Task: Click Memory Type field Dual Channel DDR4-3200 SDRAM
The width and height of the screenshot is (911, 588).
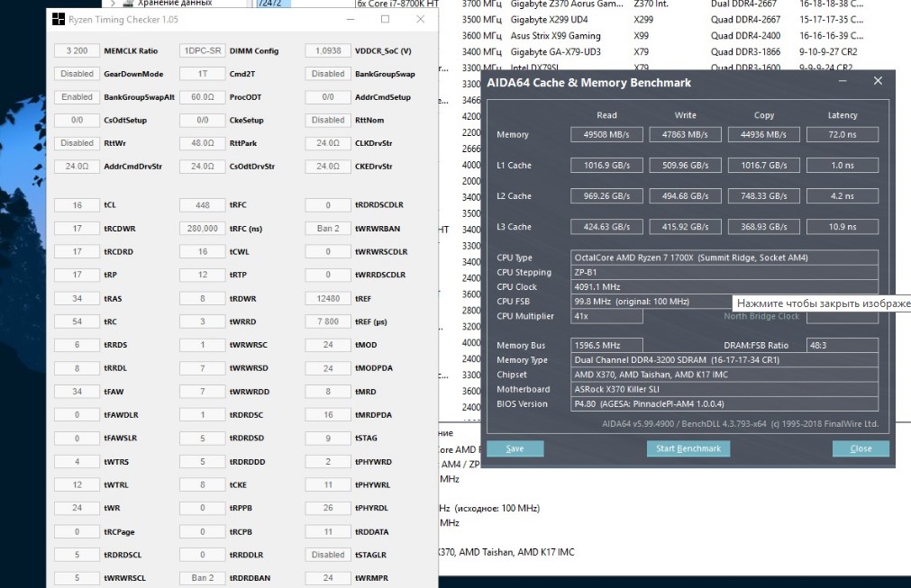Action: point(724,360)
